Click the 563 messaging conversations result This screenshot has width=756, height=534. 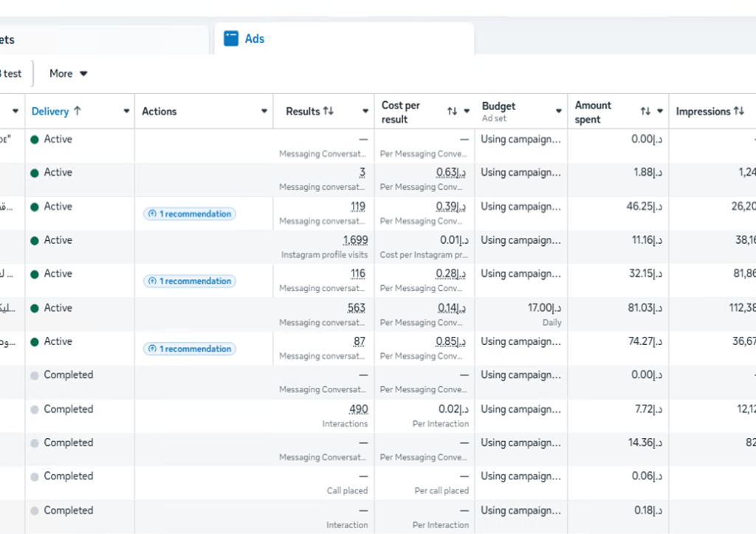pyautogui.click(x=357, y=308)
